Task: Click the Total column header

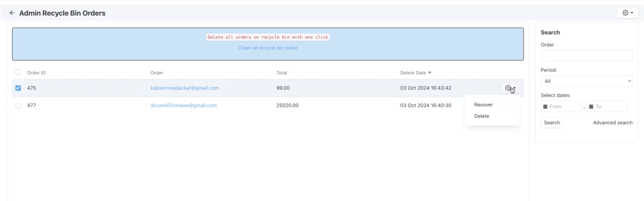Action: (x=282, y=73)
